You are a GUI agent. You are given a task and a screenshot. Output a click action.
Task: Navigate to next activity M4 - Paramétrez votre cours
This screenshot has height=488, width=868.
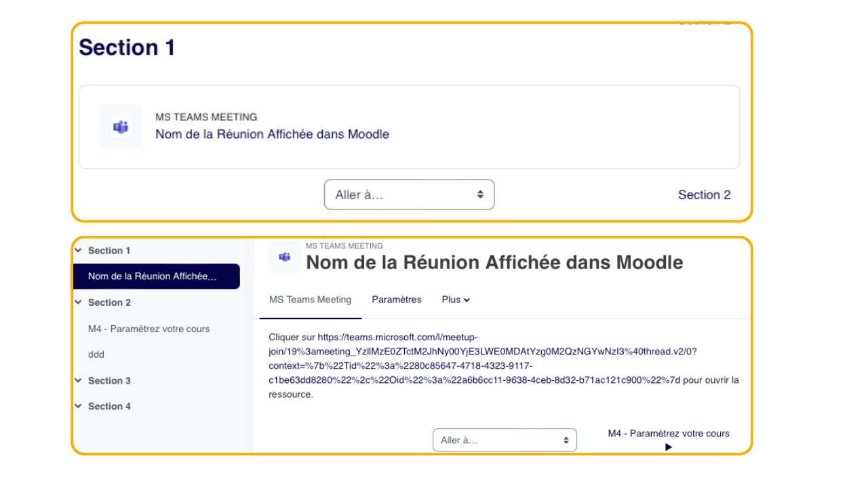669,439
